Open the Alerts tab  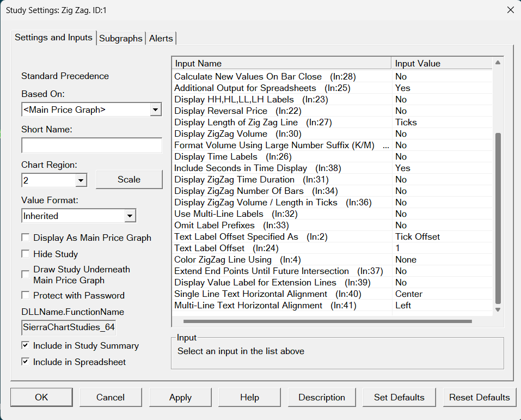[x=161, y=38]
